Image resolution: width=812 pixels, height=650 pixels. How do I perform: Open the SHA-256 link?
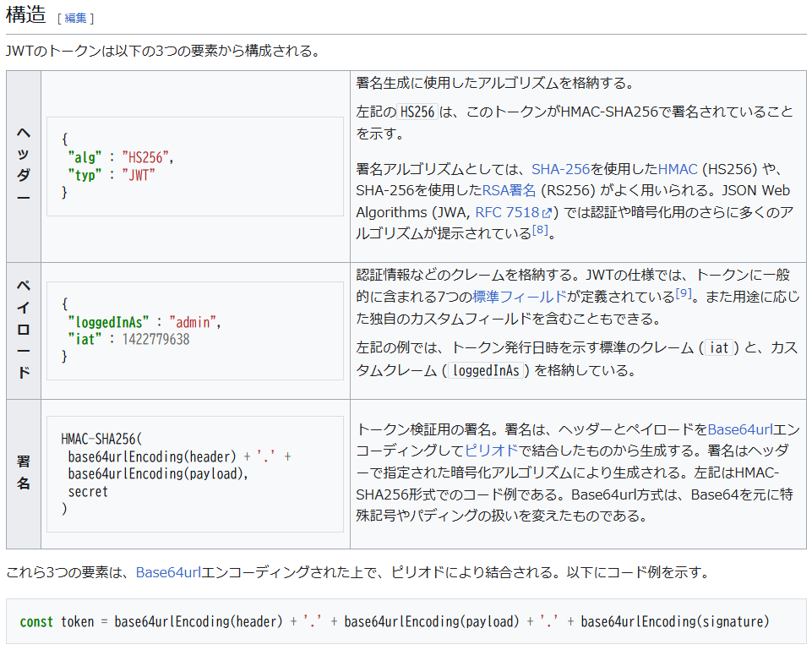tap(561, 169)
